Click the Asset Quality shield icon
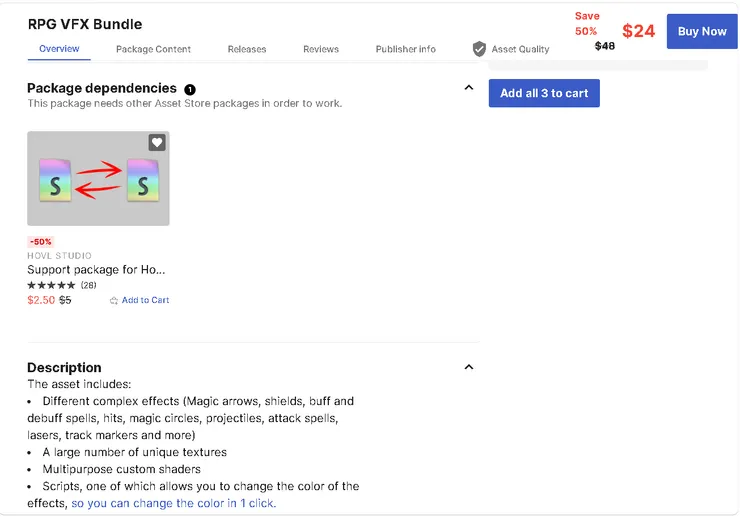740x517 pixels. (x=479, y=49)
